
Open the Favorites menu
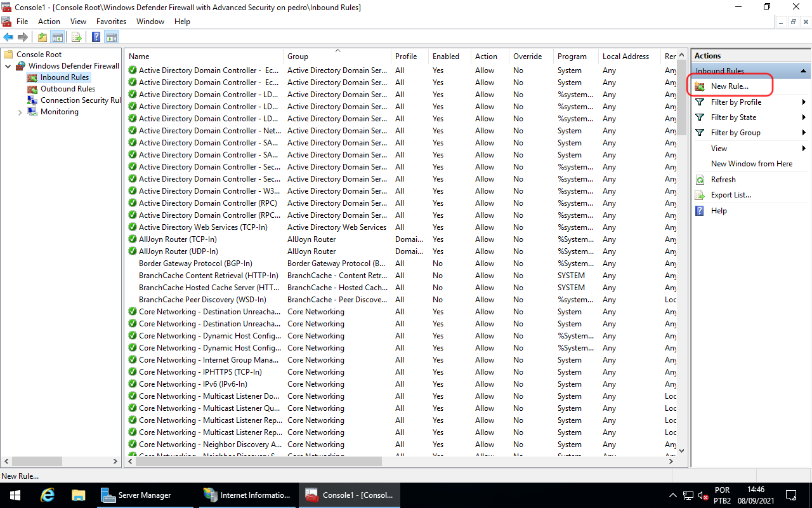click(x=111, y=22)
